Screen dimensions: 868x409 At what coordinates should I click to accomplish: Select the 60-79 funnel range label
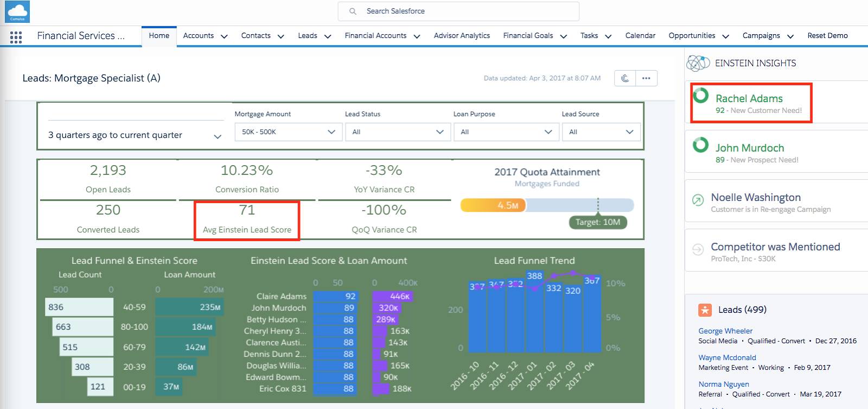pos(135,347)
